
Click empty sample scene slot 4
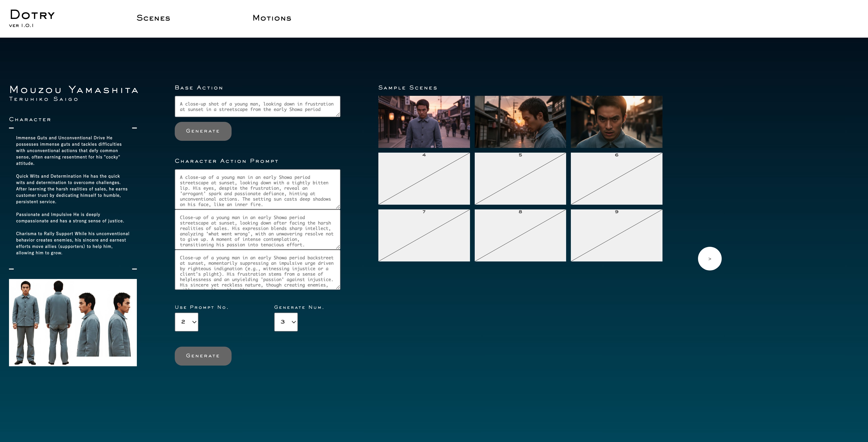[x=424, y=179]
